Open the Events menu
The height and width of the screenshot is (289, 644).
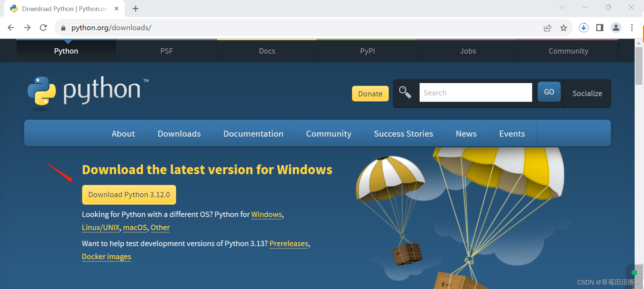tap(512, 134)
